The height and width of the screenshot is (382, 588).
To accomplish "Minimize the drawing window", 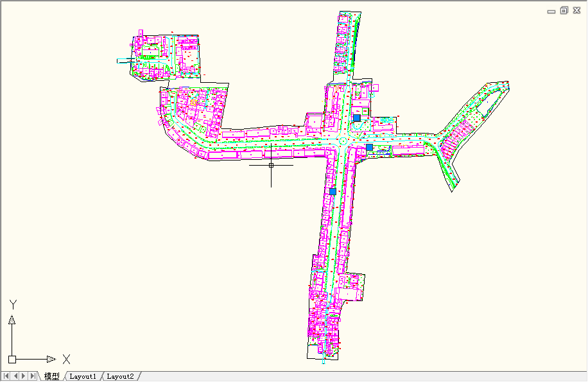I will point(551,11).
